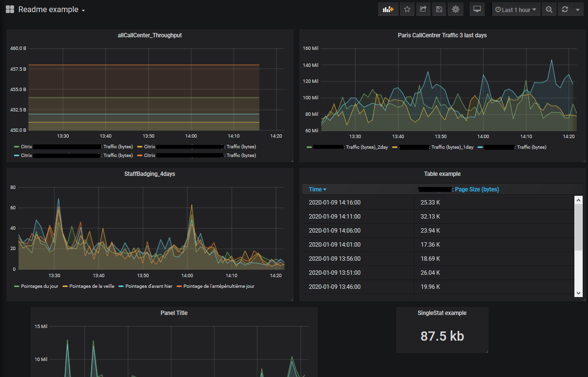Open dashboard settings gear

pos(455,9)
